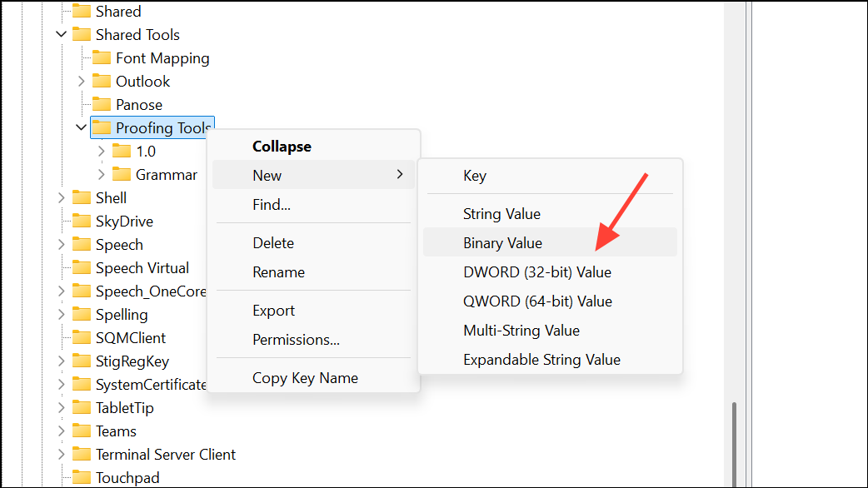Image resolution: width=868 pixels, height=488 pixels.
Task: Expand the Teams key chevron
Action: (x=62, y=431)
